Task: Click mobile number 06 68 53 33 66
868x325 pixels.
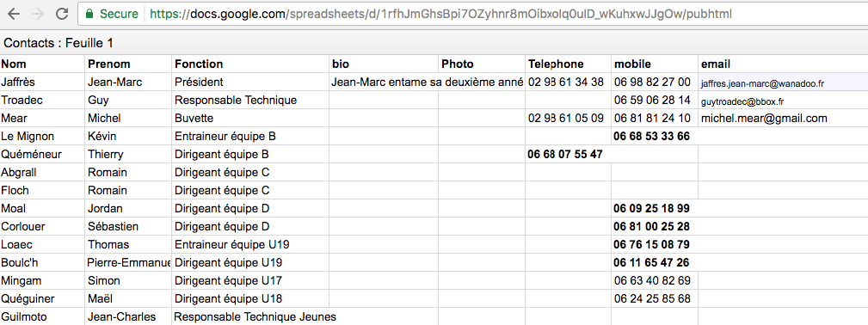Action: pos(655,136)
